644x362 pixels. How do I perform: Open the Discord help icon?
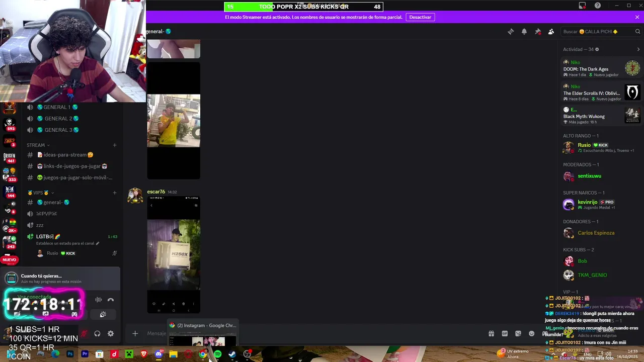pyautogui.click(x=598, y=6)
